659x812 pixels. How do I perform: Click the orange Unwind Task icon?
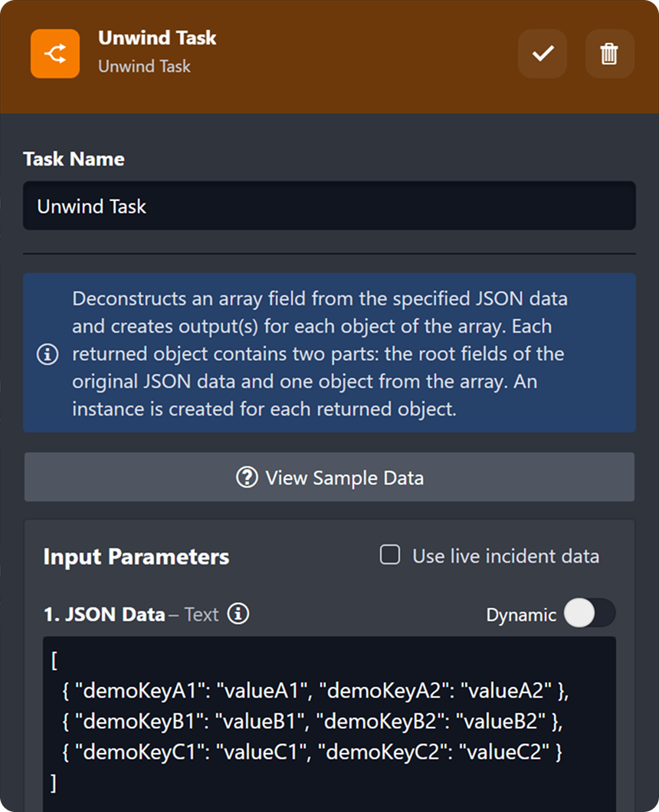(x=54, y=54)
